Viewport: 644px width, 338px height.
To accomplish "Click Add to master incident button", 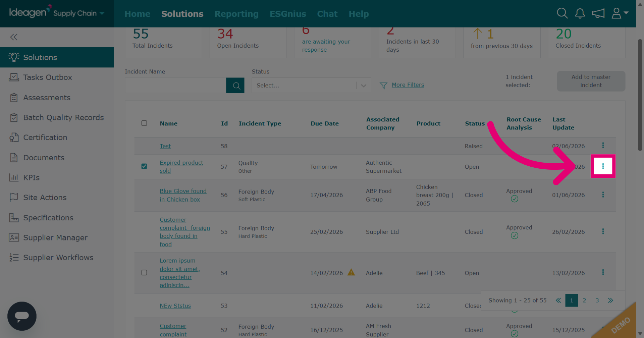I will [591, 81].
